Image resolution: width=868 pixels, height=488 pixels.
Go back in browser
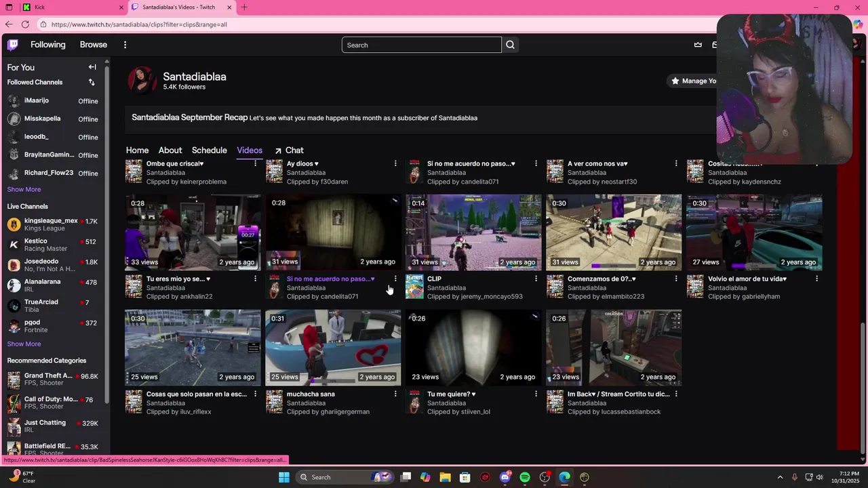pyautogui.click(x=9, y=24)
